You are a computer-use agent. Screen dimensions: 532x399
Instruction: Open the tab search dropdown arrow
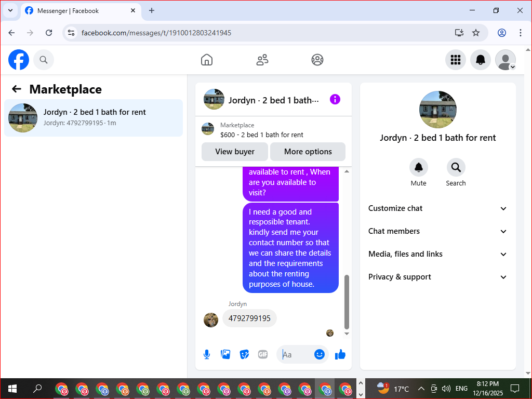coord(10,10)
